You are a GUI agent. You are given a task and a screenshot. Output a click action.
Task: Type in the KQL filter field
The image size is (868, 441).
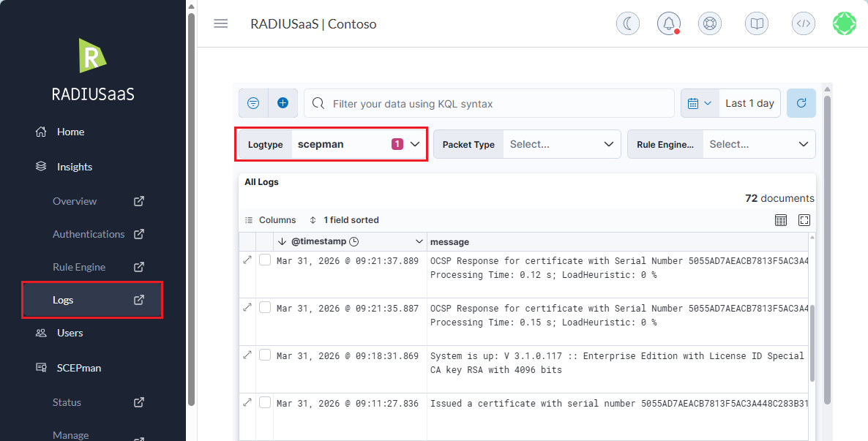[498, 104]
